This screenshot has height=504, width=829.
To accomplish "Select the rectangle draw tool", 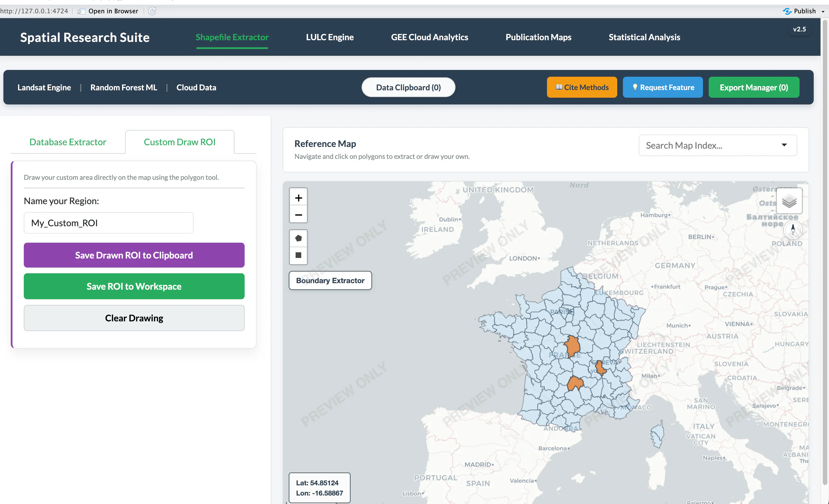I will (x=298, y=255).
